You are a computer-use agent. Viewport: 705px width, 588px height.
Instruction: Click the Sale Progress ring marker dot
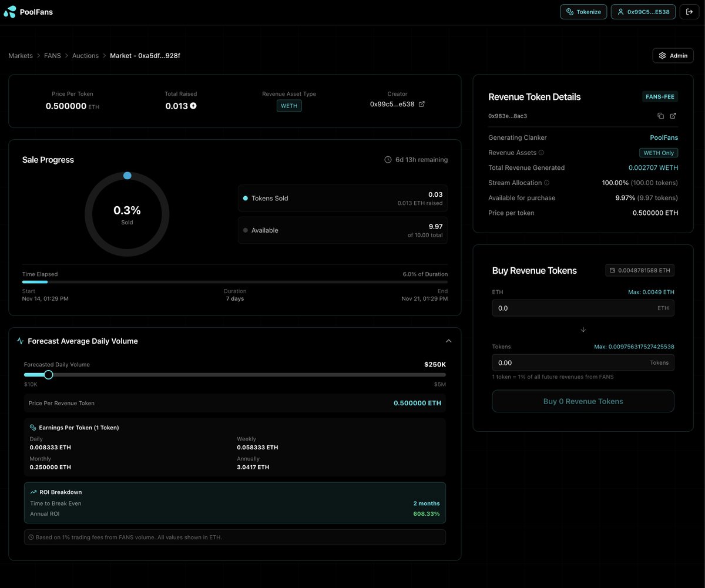pyautogui.click(x=127, y=176)
